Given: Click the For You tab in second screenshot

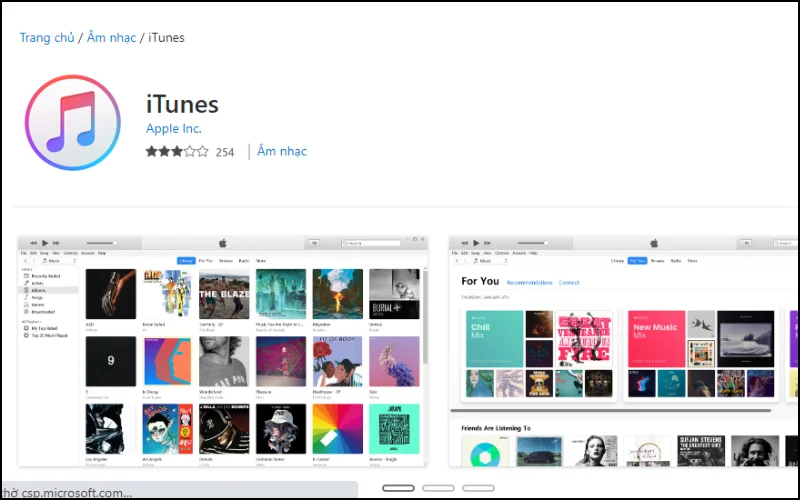Looking at the screenshot, I should (637, 261).
